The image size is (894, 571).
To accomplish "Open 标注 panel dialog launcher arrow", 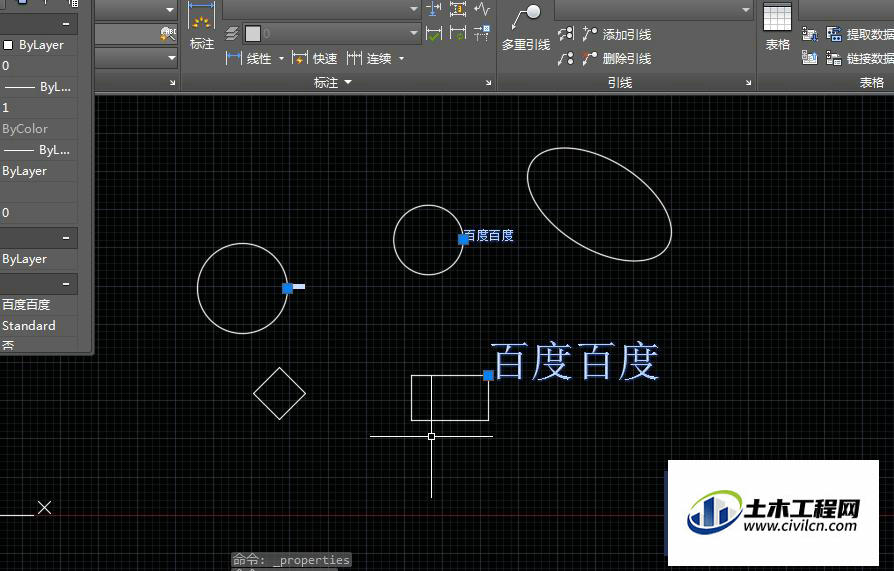I will click(489, 83).
